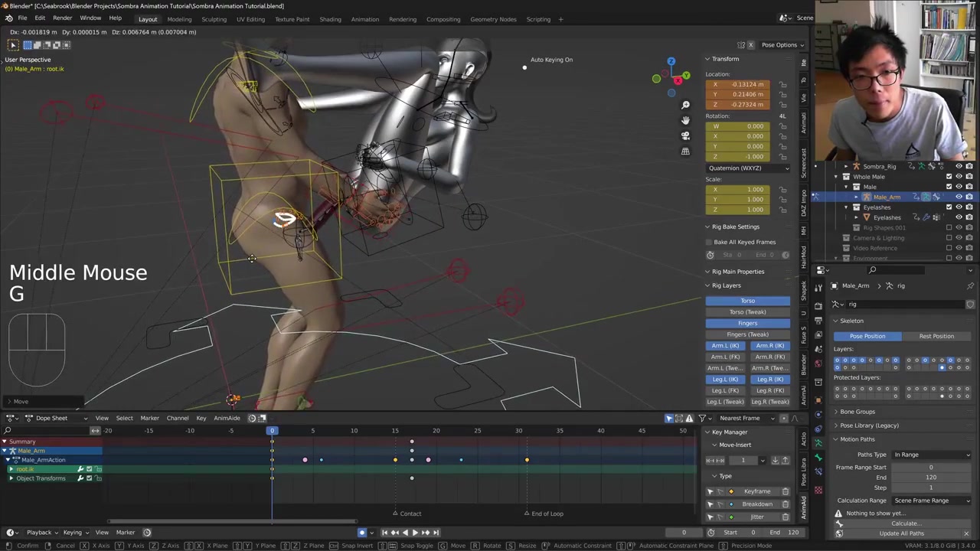Jump to the timeline's last frame
The width and height of the screenshot is (980, 551).
pos(436,533)
